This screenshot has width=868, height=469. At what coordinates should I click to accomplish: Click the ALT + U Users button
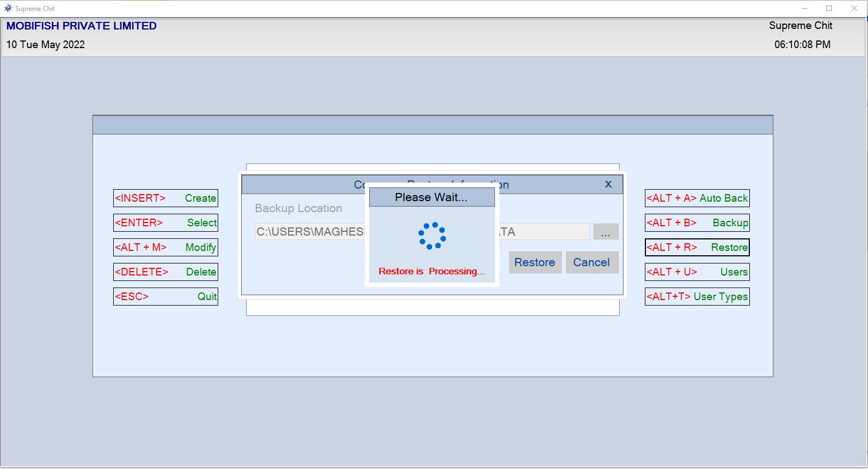(697, 272)
